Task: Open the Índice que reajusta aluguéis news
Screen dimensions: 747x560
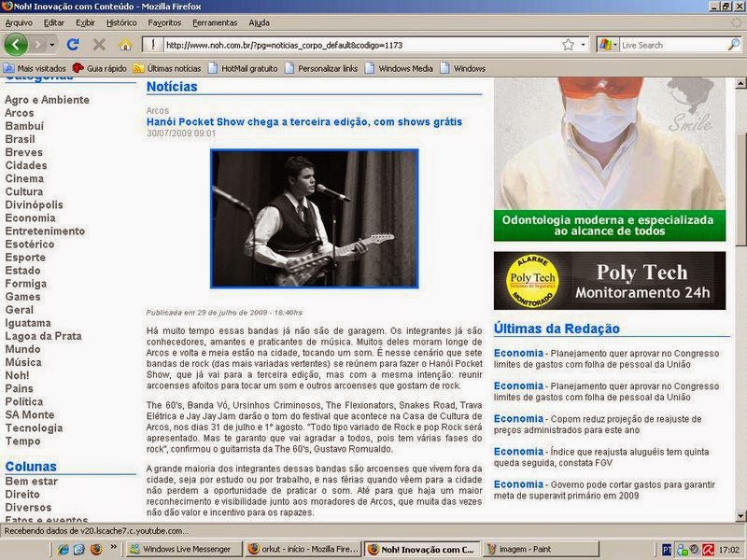Action: [x=601, y=457]
